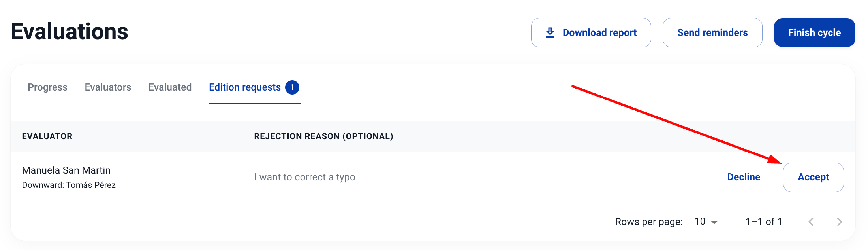Image resolution: width=868 pixels, height=250 pixels.
Task: Click the download arrow icon
Action: (x=550, y=32)
